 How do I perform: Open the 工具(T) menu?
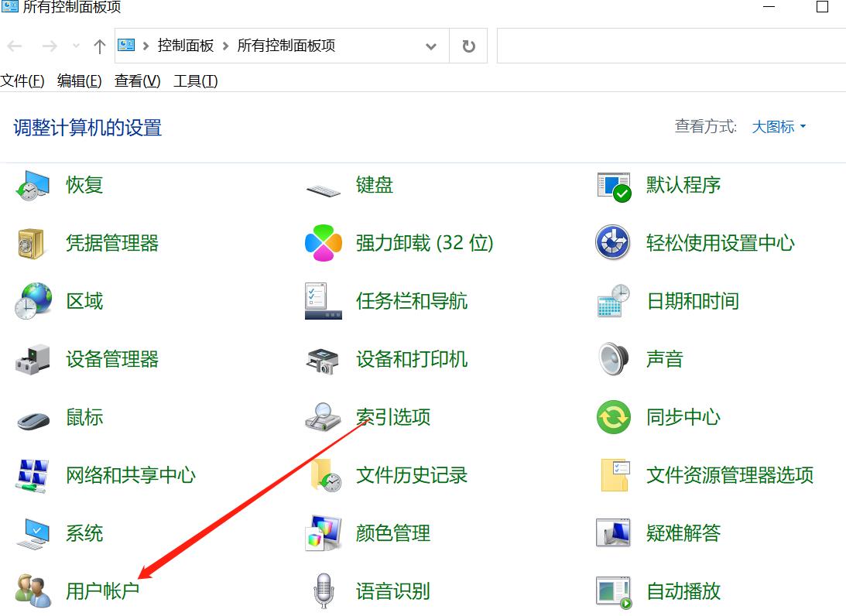(x=195, y=81)
